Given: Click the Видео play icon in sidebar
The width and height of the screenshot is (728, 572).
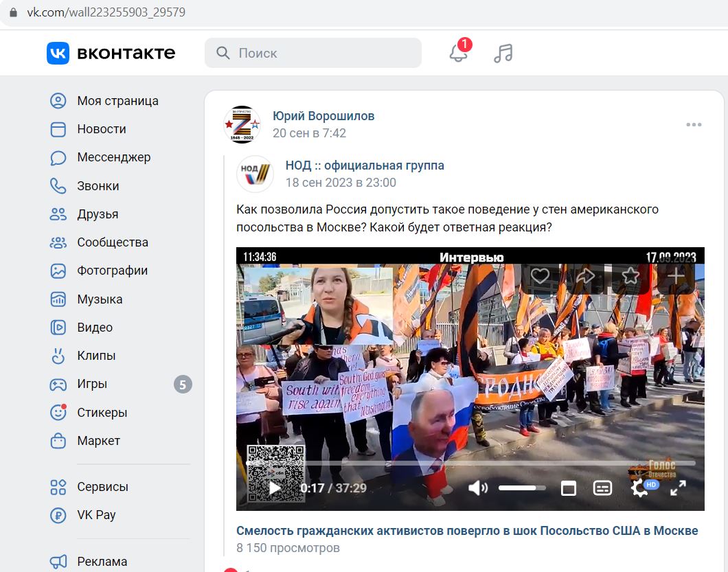Looking at the screenshot, I should point(58,328).
